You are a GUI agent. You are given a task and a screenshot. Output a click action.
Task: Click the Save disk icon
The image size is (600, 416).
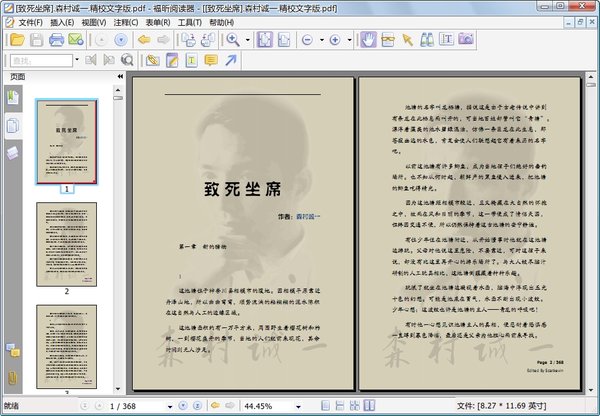coord(36,40)
